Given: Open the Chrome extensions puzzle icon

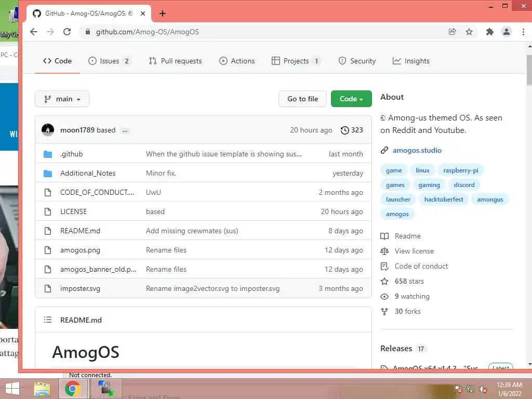Looking at the screenshot, I should (489, 32).
